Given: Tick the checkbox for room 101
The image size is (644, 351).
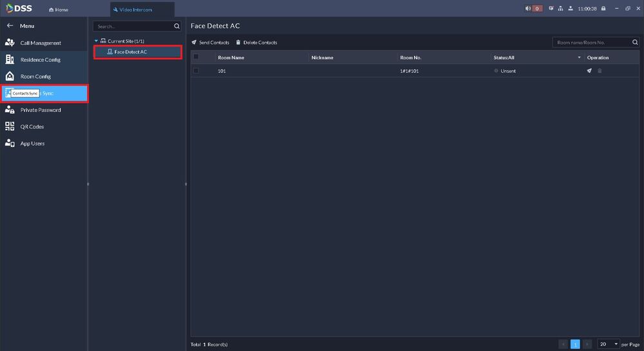Looking at the screenshot, I should point(196,71).
